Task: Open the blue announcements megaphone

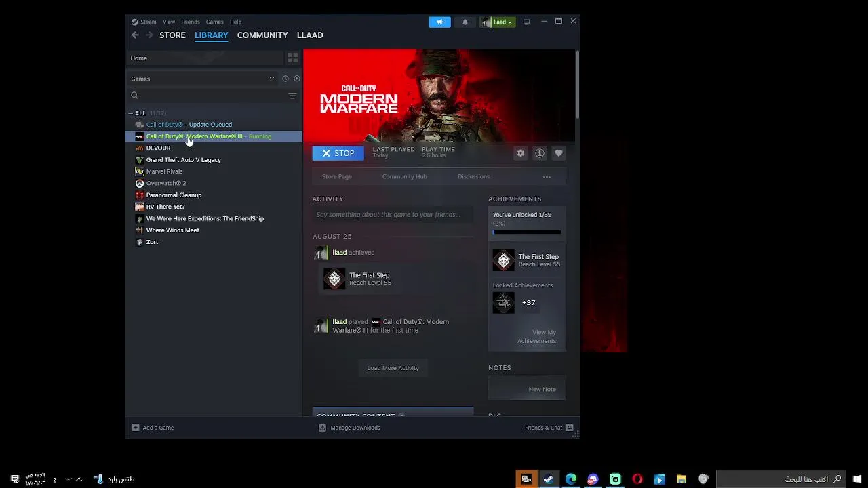Action: (439, 22)
